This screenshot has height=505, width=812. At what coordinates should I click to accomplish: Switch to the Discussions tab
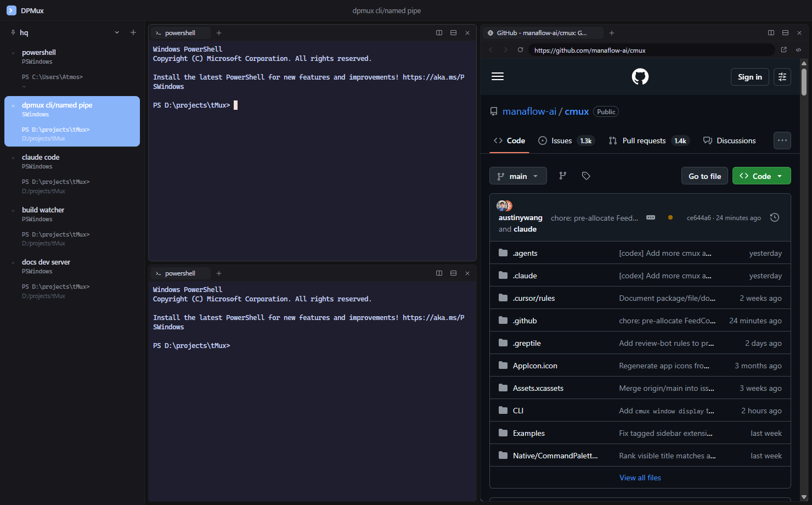[729, 141]
